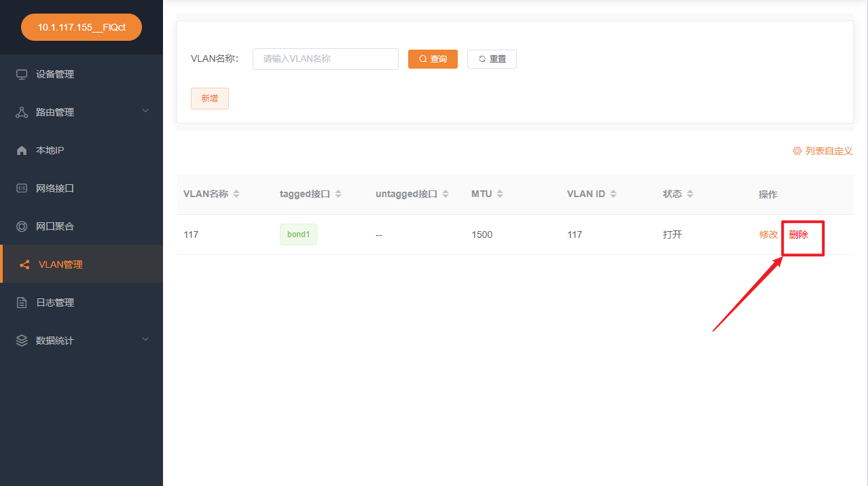This screenshot has height=486, width=868.
Task: Sort table by VLAN ID column arrows
Action: 615,193
